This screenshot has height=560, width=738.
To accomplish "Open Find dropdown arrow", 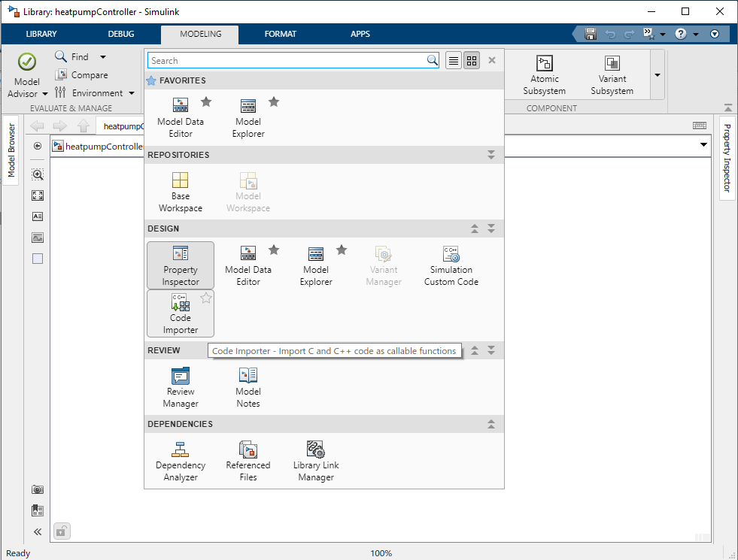I will [x=103, y=57].
